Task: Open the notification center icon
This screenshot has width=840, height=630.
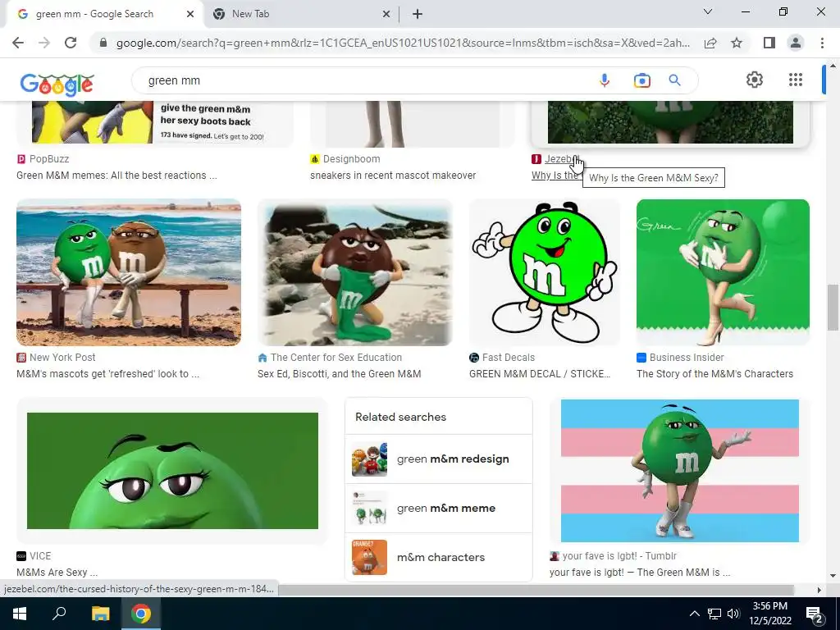Action: point(815,614)
